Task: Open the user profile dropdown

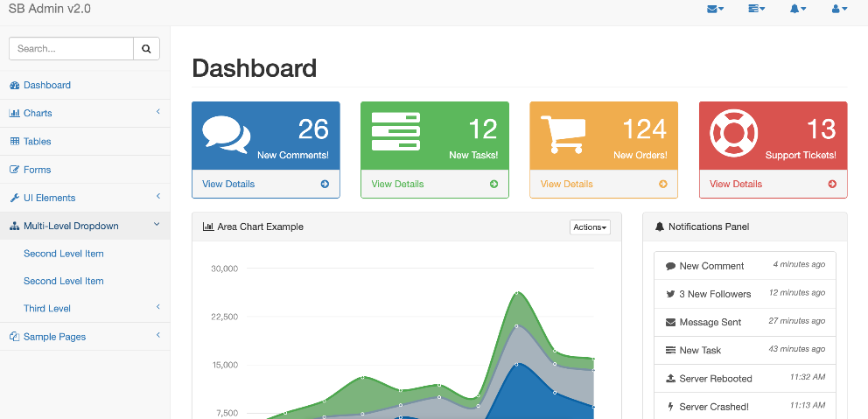Action: click(839, 9)
